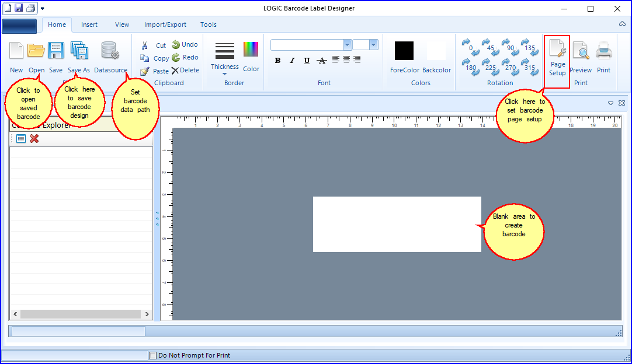Image resolution: width=632 pixels, height=364 pixels.
Task: Click the Copy icon in Clipboard group
Action: click(144, 58)
